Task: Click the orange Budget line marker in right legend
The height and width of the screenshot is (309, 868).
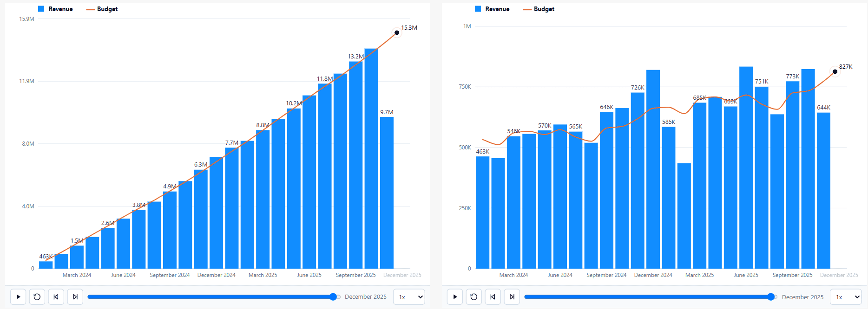Action: [x=527, y=9]
